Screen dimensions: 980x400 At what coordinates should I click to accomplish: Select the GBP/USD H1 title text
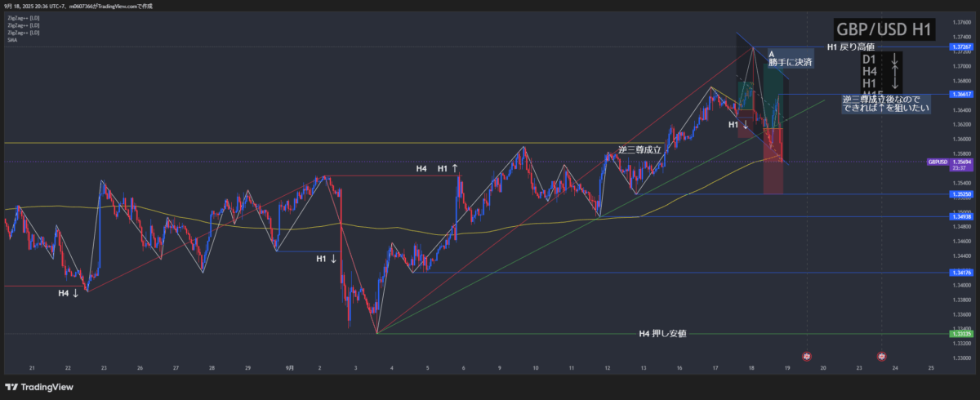click(884, 29)
